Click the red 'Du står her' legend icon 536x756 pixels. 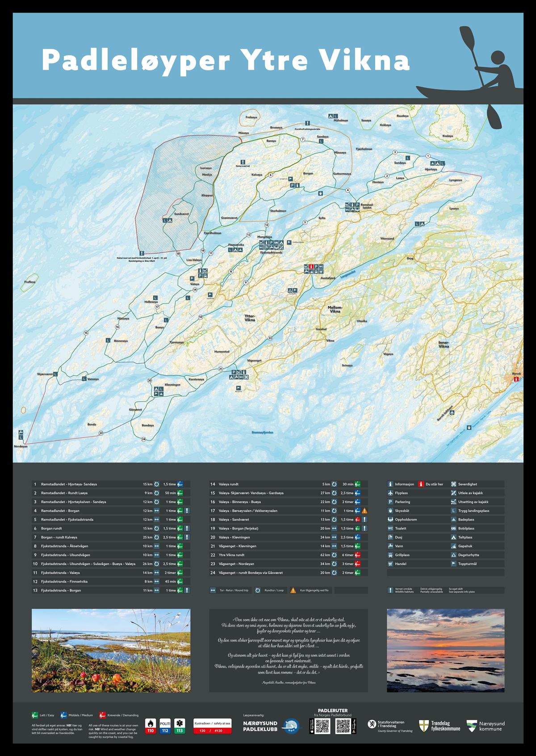[421, 484]
